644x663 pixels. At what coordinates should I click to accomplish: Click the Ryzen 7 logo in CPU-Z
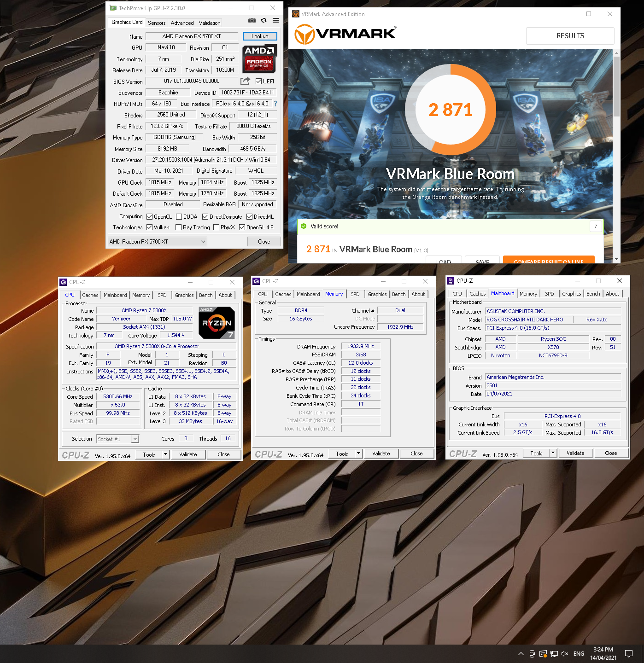coord(217,323)
